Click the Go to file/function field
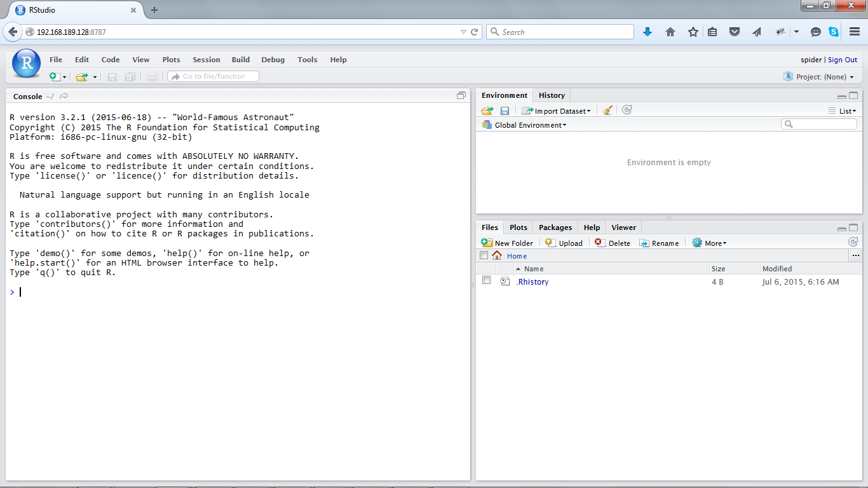This screenshot has height=488, width=868. point(214,76)
